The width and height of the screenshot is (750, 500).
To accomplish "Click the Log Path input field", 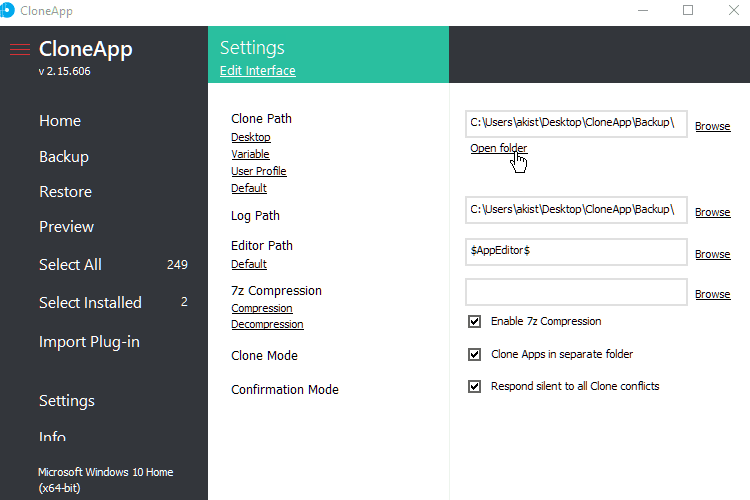I will [x=576, y=210].
